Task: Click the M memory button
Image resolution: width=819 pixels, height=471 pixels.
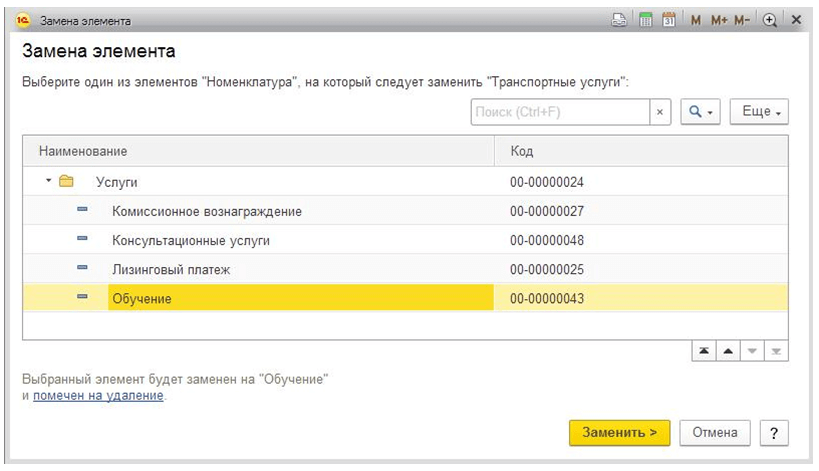Action: (x=695, y=20)
